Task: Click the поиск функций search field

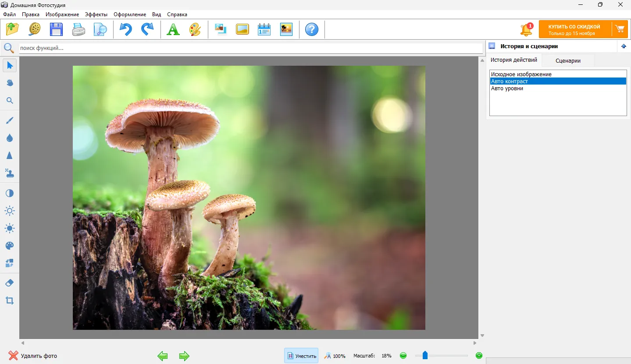Action: 250,48
